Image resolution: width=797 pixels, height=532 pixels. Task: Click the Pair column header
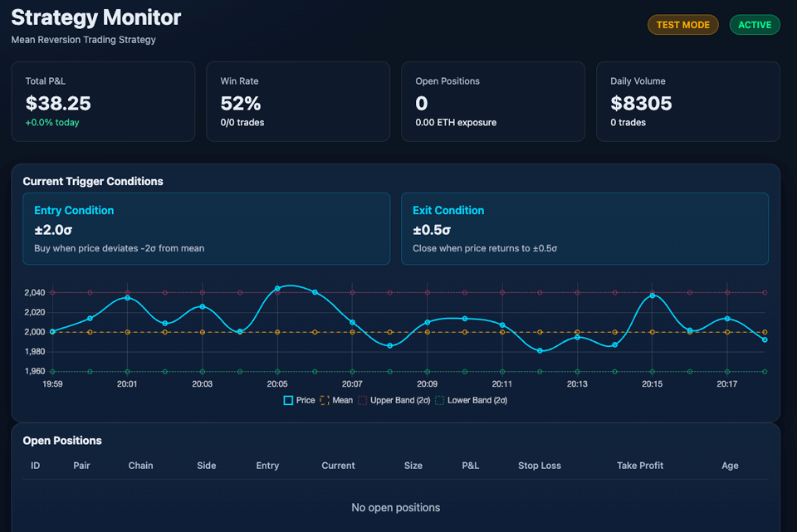tap(81, 466)
